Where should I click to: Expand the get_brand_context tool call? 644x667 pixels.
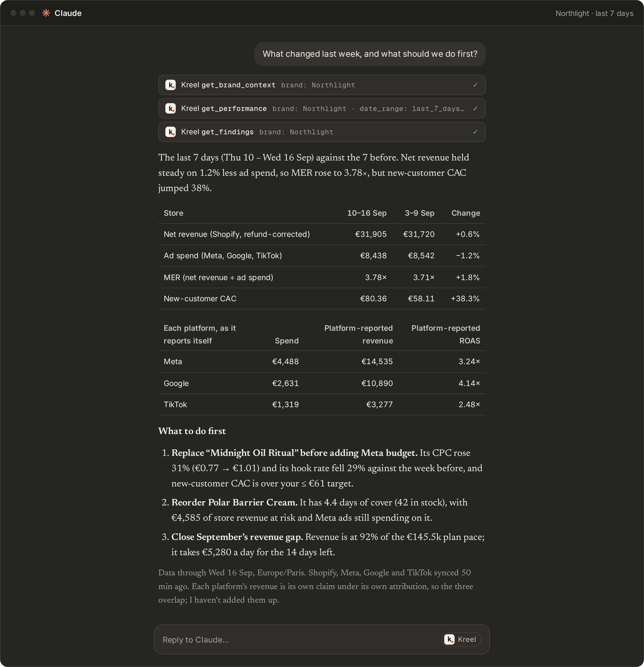(x=322, y=85)
